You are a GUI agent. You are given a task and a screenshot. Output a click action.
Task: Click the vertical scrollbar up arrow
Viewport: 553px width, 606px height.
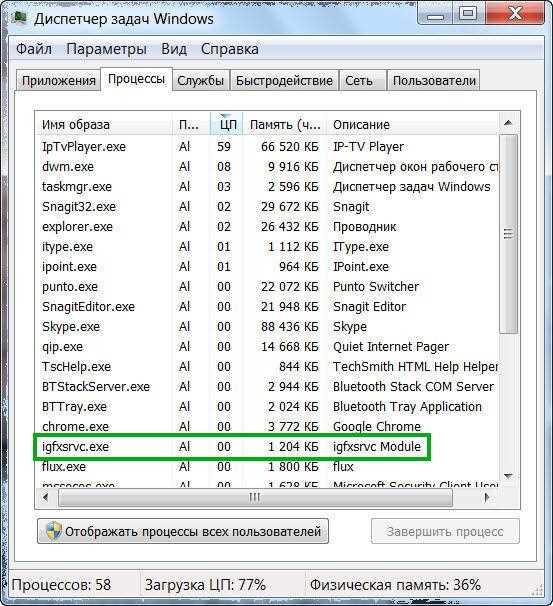click(x=508, y=123)
